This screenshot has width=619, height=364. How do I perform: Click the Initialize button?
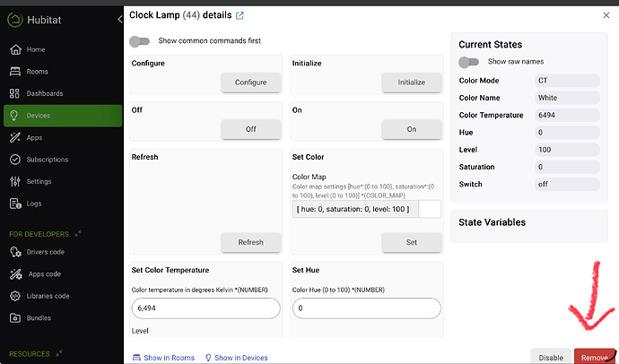(x=412, y=82)
